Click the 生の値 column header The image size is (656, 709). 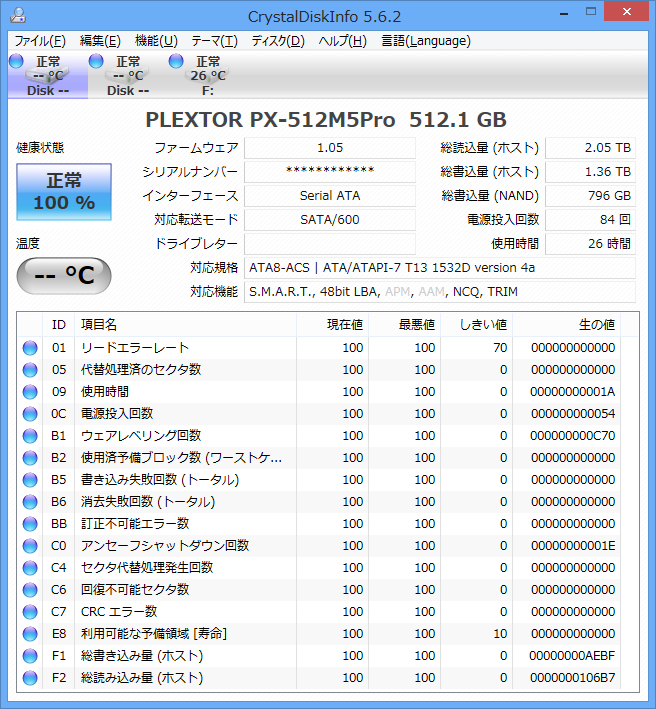point(566,325)
